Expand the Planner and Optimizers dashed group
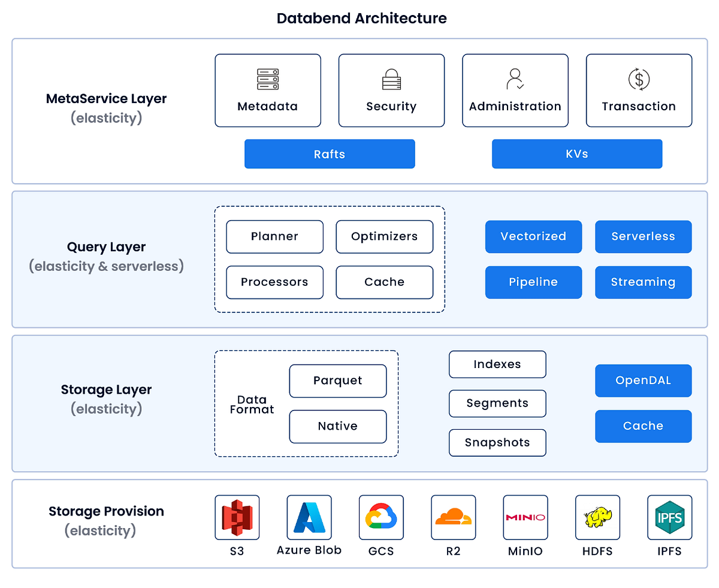 (x=330, y=259)
